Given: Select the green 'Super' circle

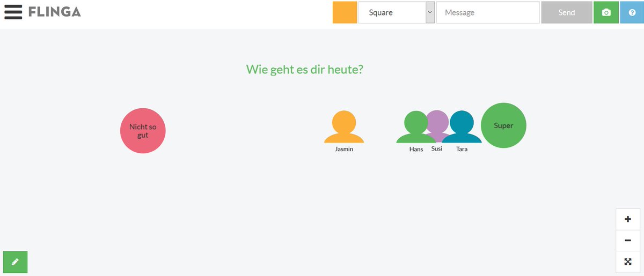Looking at the screenshot, I should pos(503,125).
